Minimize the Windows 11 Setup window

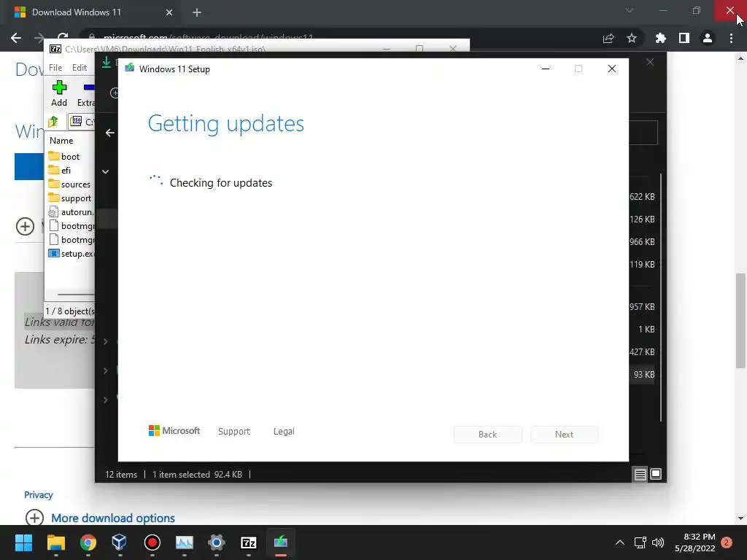546,69
